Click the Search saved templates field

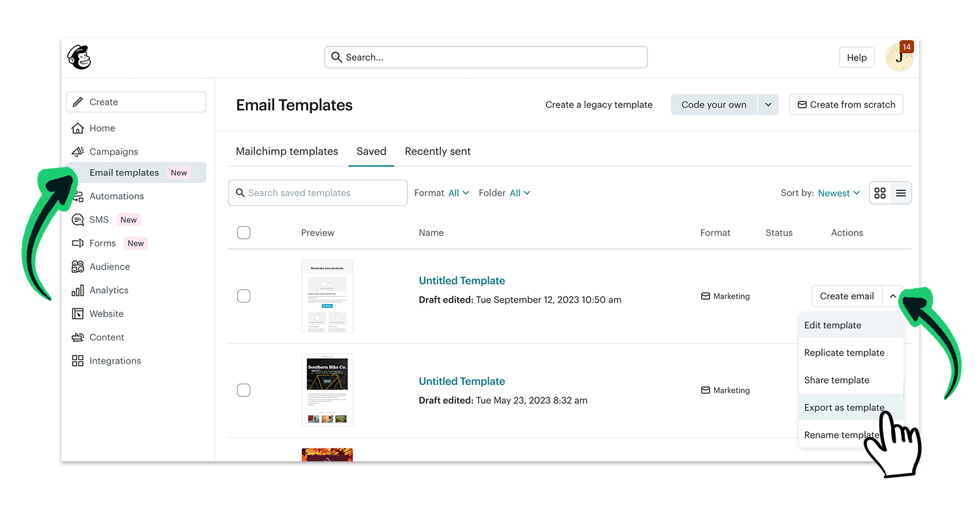(318, 193)
